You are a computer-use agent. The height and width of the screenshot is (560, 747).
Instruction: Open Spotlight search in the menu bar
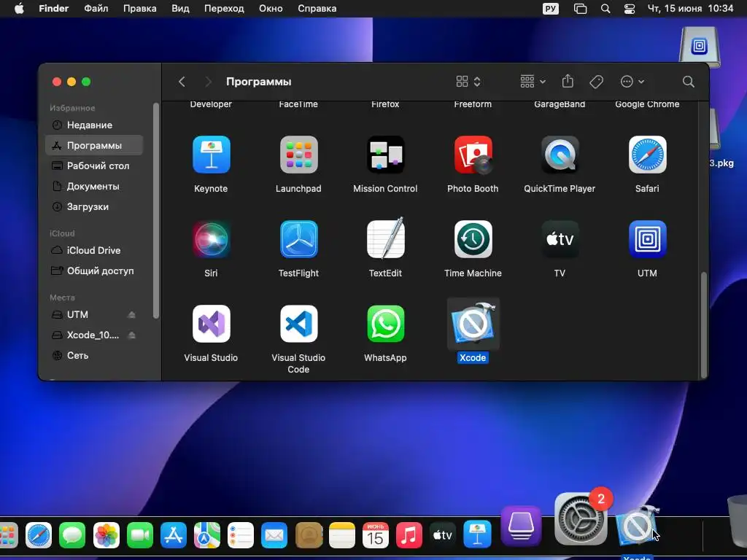click(605, 9)
